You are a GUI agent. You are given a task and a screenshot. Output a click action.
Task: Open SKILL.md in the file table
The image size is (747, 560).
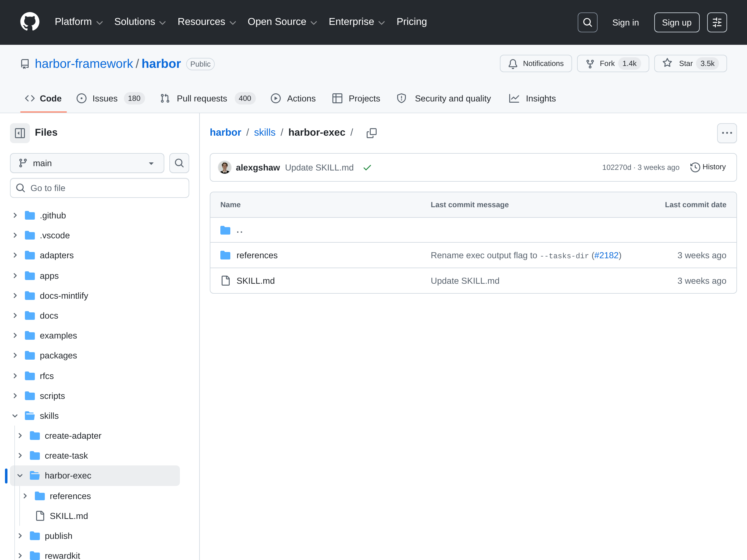[255, 281]
